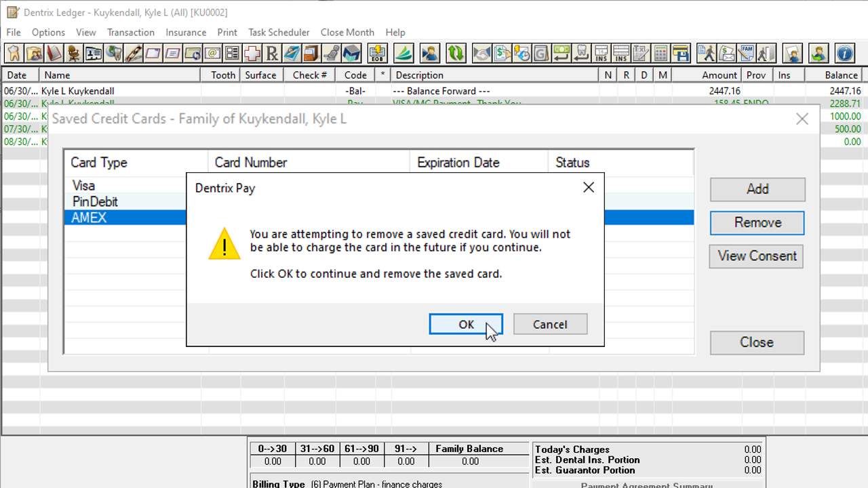The height and width of the screenshot is (488, 868).
Task: Open the Prescriptions Rx icon
Action: [x=272, y=53]
